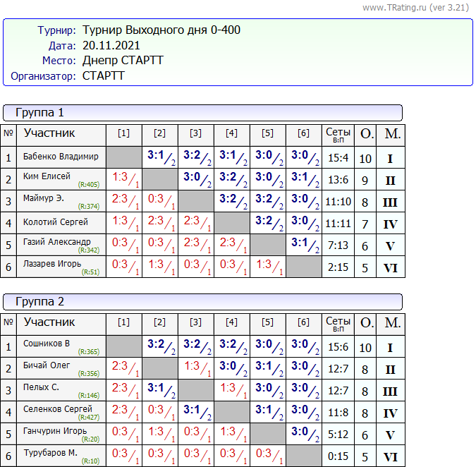Click on participant Маймур Э.
Viewport: 476px width, 467px height.
pyautogui.click(x=44, y=199)
